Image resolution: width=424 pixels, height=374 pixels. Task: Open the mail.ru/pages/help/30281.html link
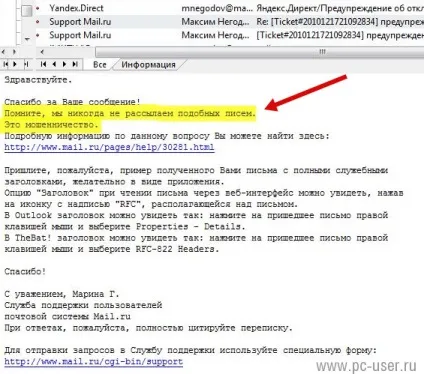tap(109, 147)
